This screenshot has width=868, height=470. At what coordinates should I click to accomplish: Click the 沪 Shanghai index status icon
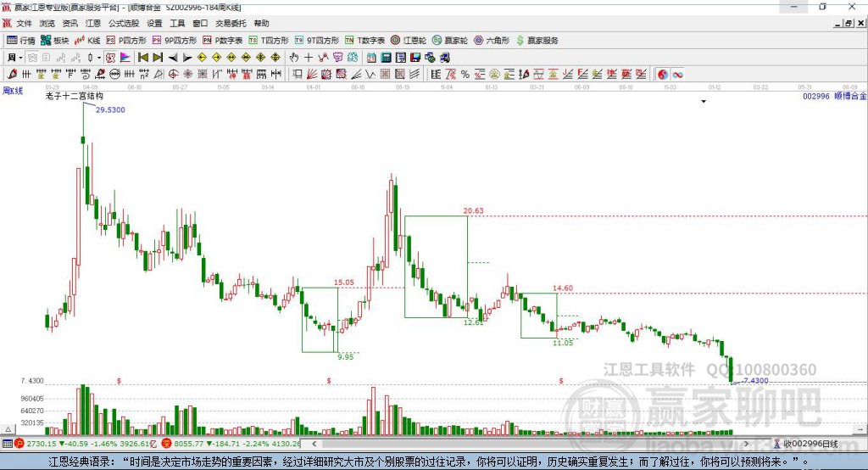[19, 444]
